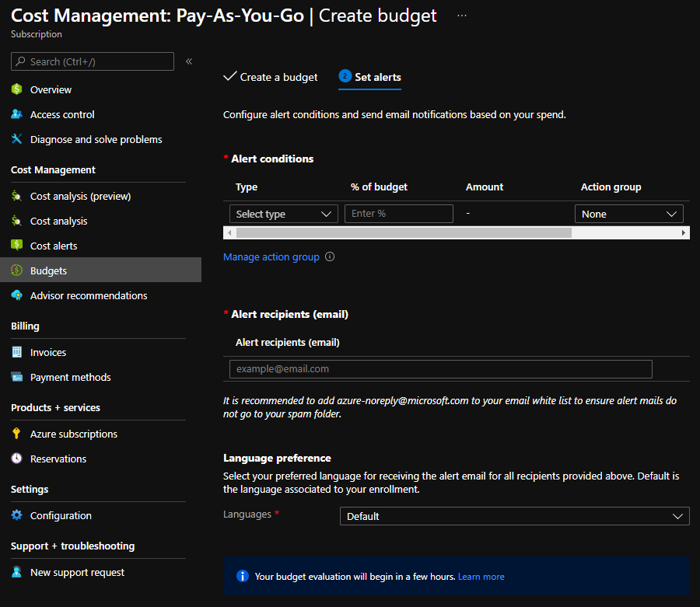
Task: Open the Configuration settings
Action: coord(61,515)
